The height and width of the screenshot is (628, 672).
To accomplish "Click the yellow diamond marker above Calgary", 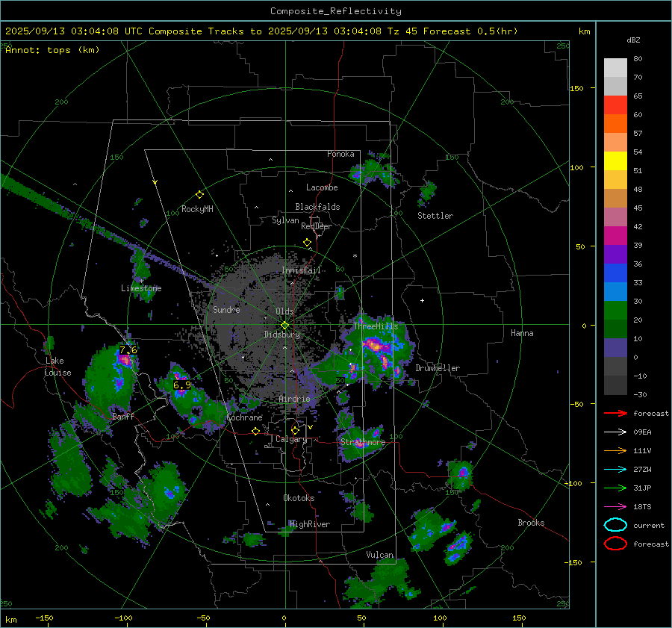I will click(295, 430).
